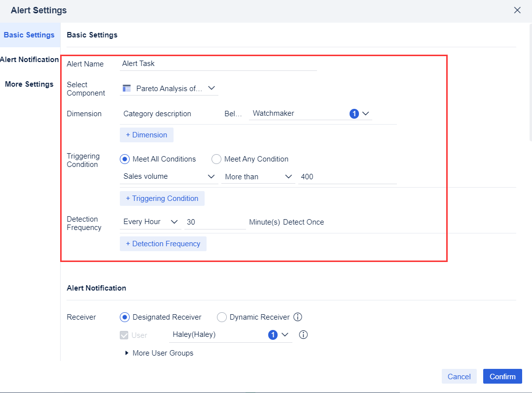Image resolution: width=532 pixels, height=393 pixels.
Task: Switch to the Alert Notification tab
Action: 30,59
